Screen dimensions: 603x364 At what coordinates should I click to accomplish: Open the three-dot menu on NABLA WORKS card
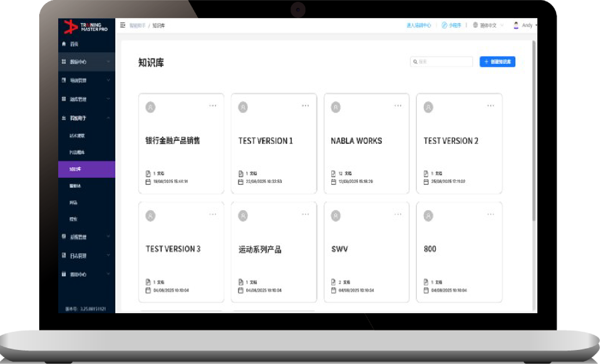(398, 106)
